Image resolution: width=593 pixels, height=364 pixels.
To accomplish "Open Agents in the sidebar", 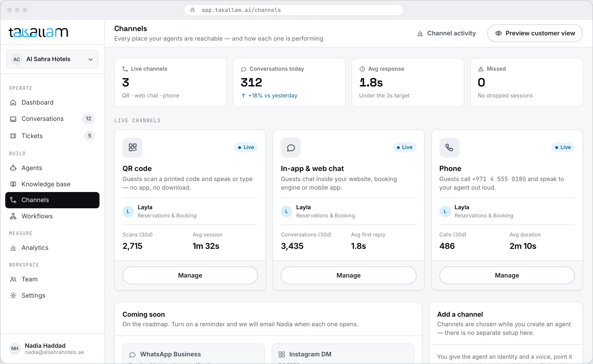I will 52,168.
